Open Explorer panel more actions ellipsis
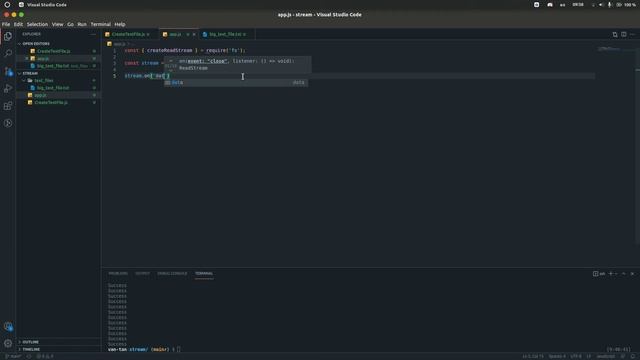640x360 pixels. point(93,34)
